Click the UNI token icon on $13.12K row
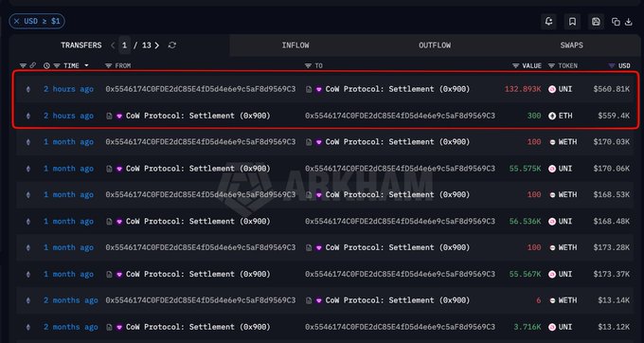The width and height of the screenshot is (644, 343). pos(552,327)
